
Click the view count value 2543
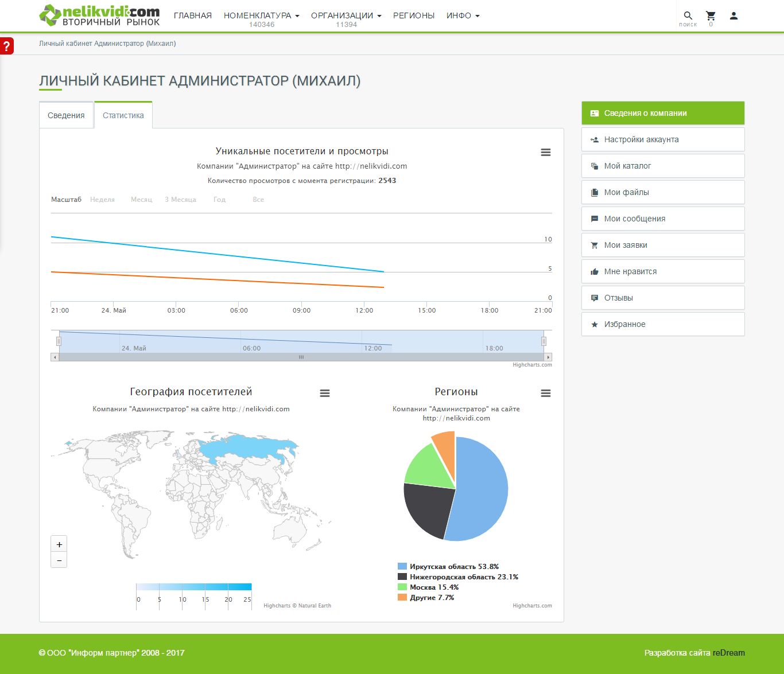[x=387, y=181]
